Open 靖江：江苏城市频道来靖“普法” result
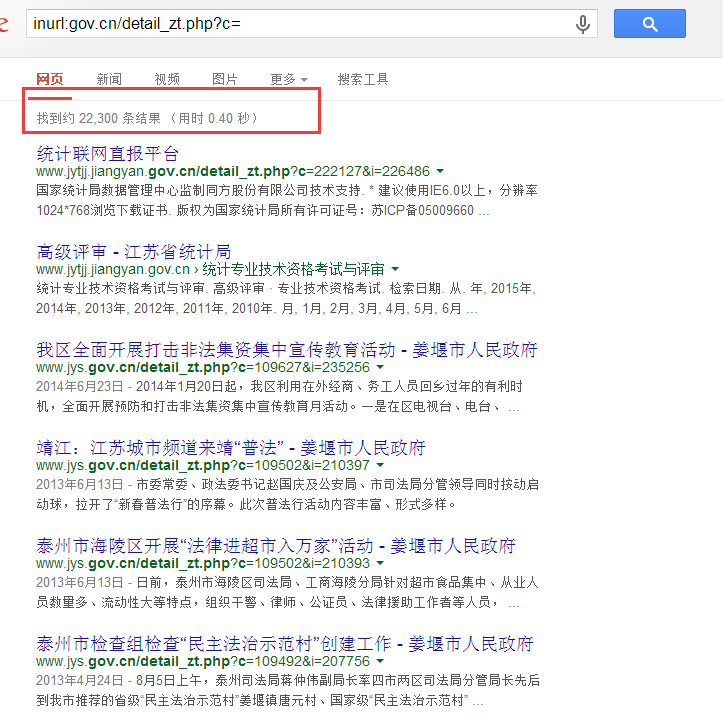 [x=231, y=448]
